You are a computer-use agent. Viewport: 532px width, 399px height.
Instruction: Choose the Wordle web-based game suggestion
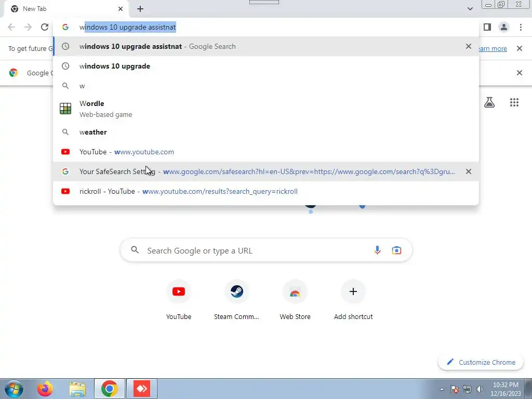pos(266,109)
